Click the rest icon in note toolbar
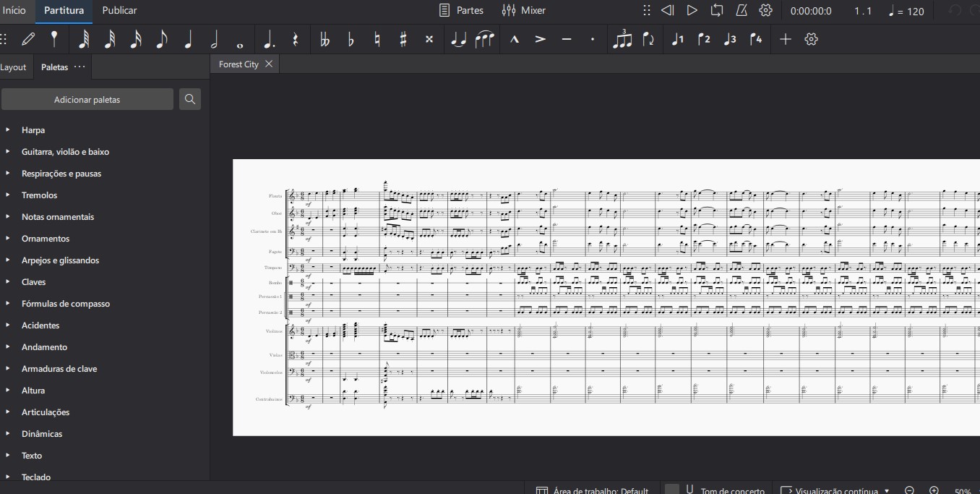Screen dimensions: 980x494 [295, 40]
